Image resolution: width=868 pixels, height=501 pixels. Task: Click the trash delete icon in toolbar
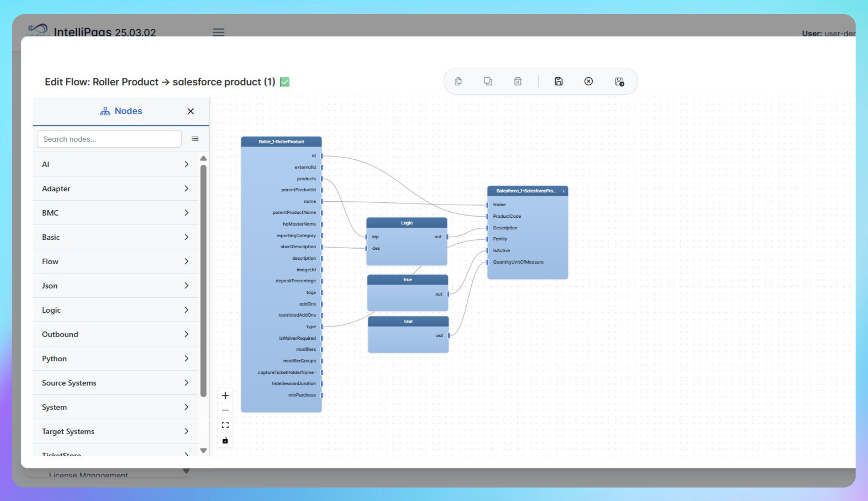518,81
